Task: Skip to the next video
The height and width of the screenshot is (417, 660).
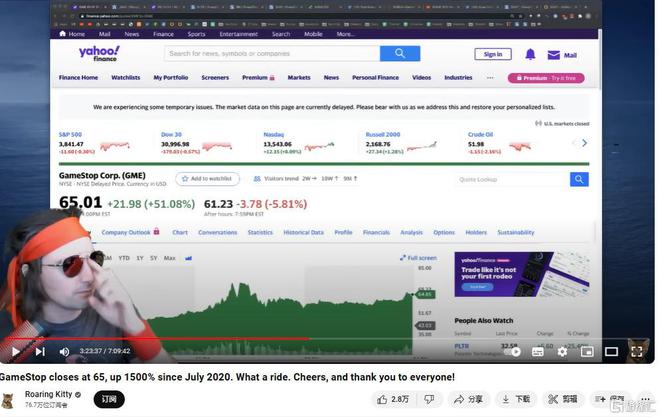Action: click(x=40, y=351)
